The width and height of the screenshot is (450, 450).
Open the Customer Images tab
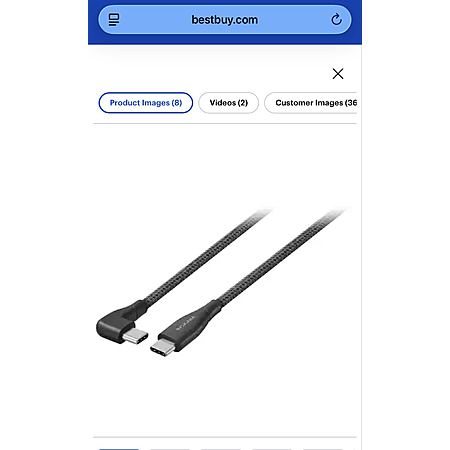coord(311,103)
